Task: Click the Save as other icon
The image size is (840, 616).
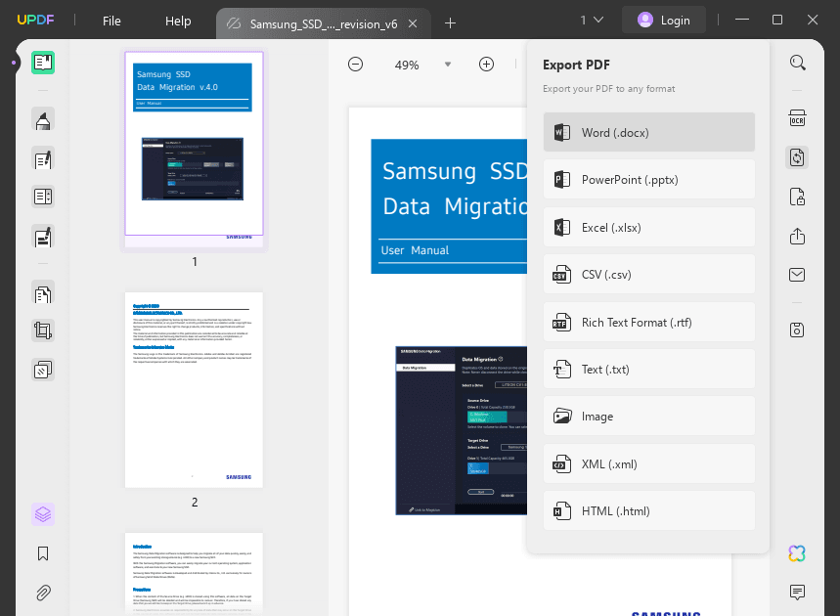Action: (797, 330)
